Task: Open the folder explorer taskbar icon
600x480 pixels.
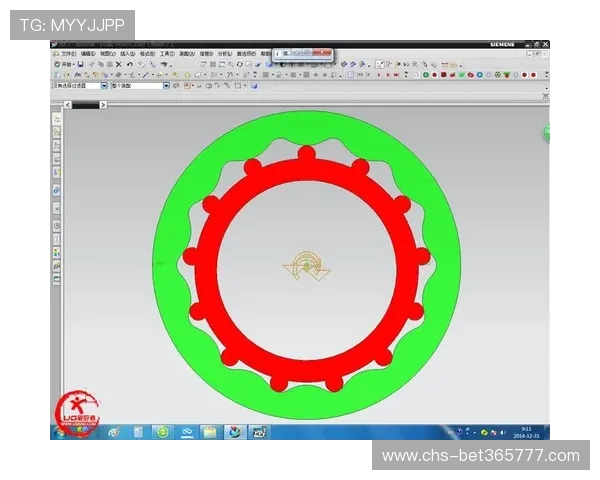Action: tap(210, 432)
